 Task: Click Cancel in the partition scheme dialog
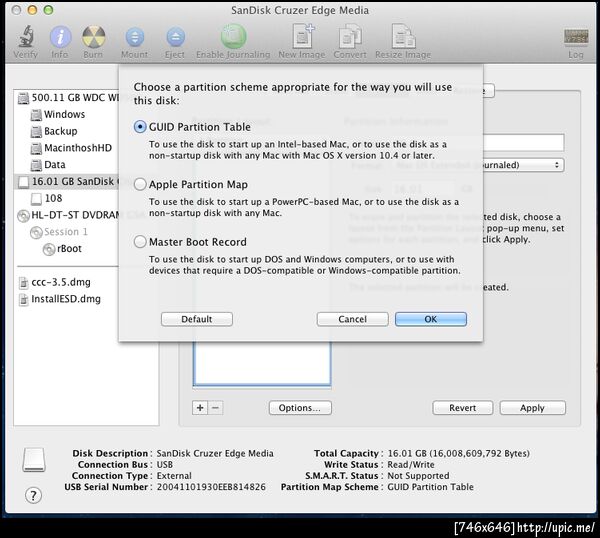[x=352, y=319]
